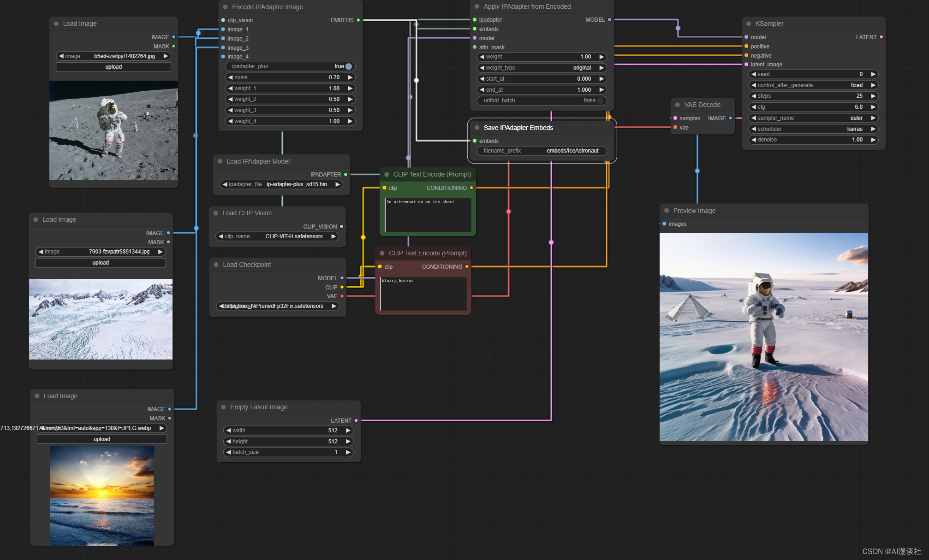Click Save IPAdapter Embeds node collapse dot
929x560 pixels.
476,128
